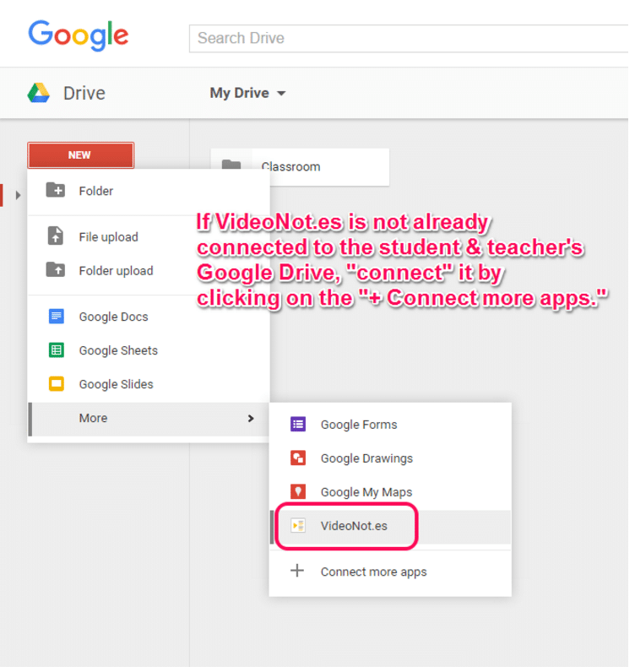Select VideoNot.es from the submenu
This screenshot has height=672, width=635.
[354, 526]
